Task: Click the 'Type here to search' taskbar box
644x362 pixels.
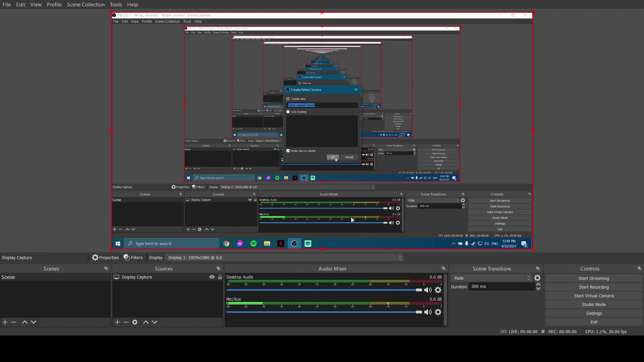Action: 172,244
